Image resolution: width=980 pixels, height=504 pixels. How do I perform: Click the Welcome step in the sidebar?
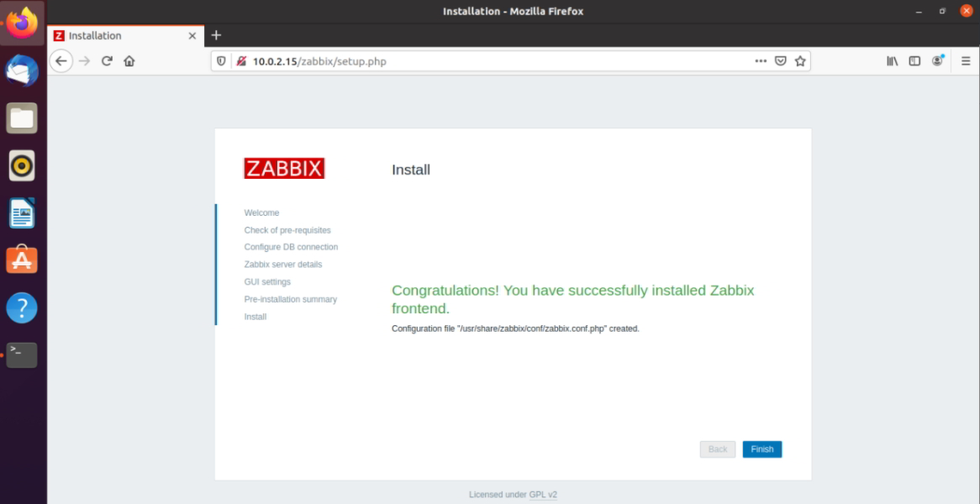tap(261, 213)
